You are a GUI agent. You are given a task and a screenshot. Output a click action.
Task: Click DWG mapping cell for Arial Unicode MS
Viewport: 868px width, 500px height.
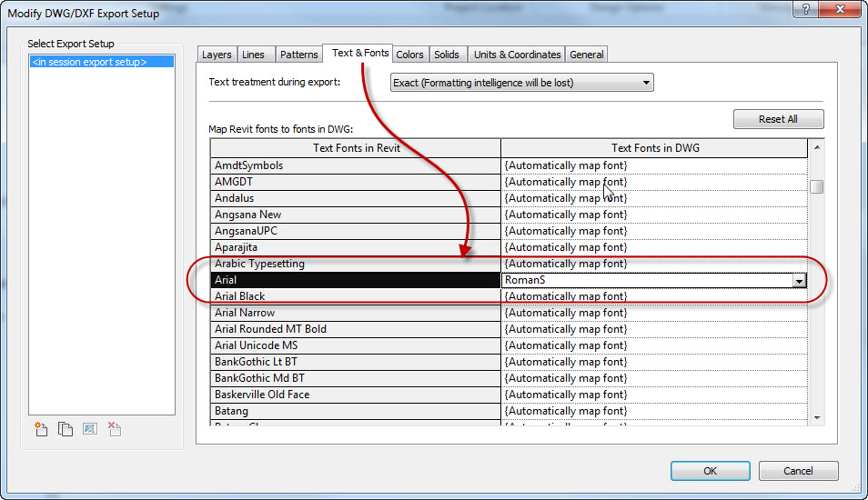654,345
